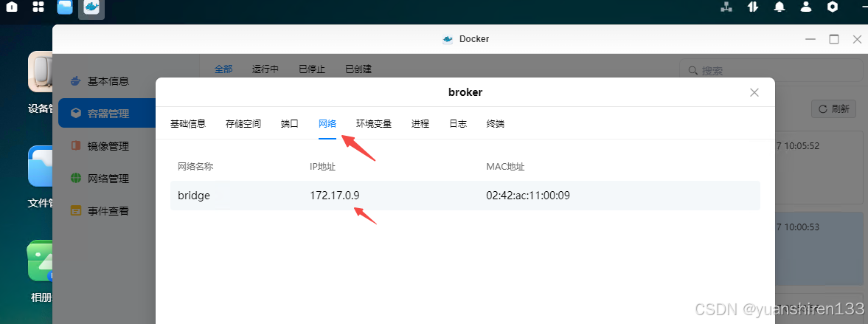
Task: Click the broker dialog title
Action: 465,92
